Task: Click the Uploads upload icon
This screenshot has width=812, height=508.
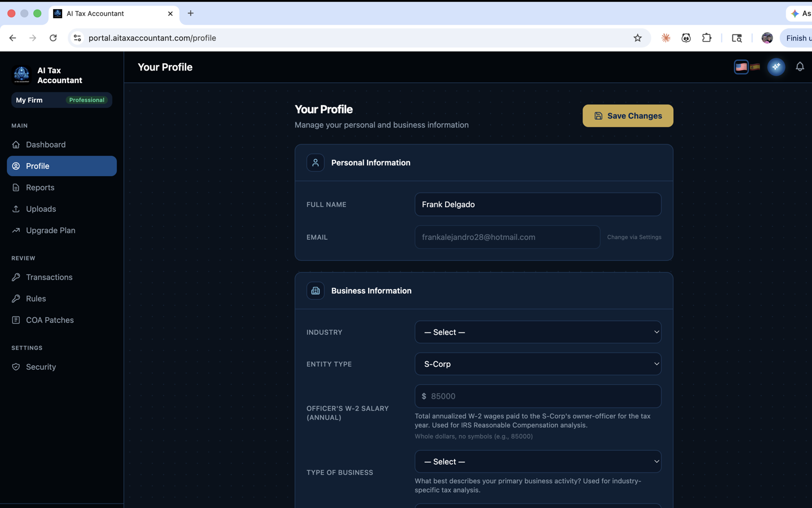Action: [16, 209]
